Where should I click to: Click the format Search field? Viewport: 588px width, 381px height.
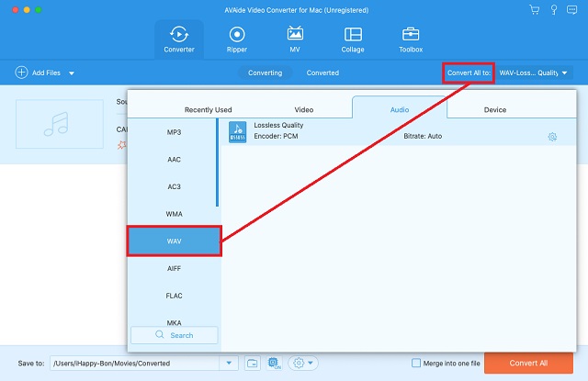tap(175, 335)
